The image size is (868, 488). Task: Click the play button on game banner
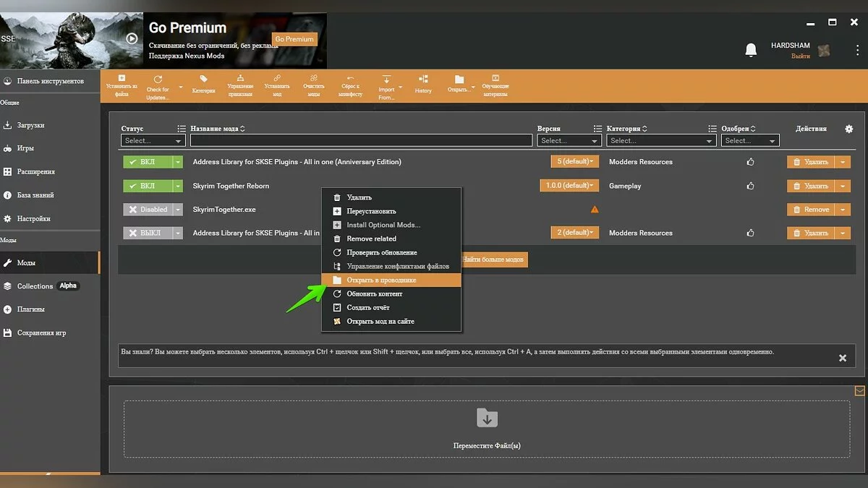tap(132, 39)
